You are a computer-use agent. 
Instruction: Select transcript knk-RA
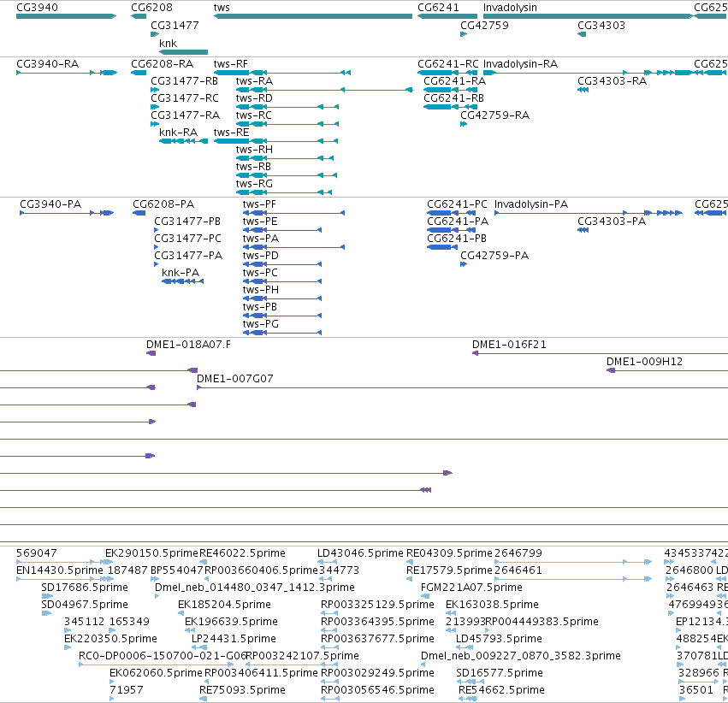click(x=183, y=141)
